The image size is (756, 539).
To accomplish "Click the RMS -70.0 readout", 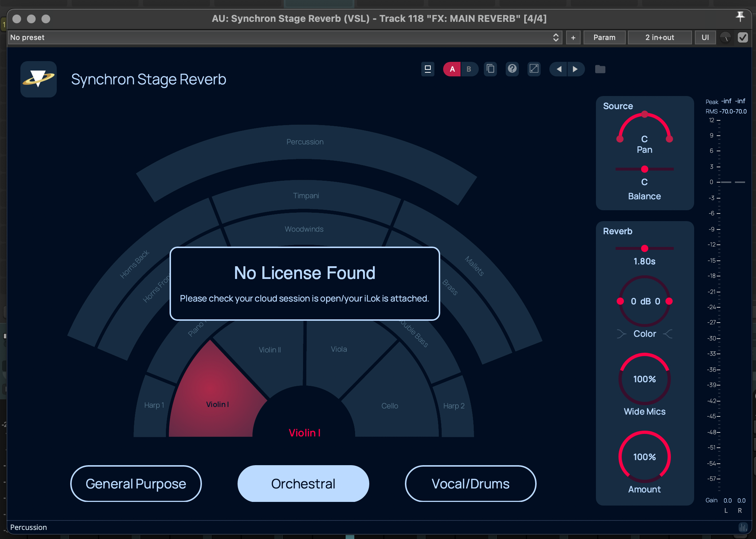I will [733, 111].
